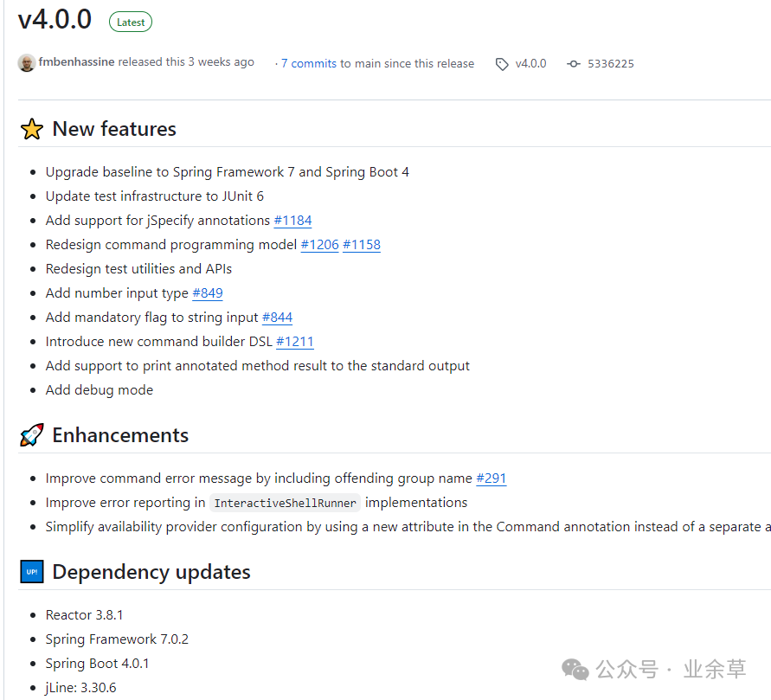Open issue #1206 about command programming model
The image size is (771, 700).
pos(319,244)
